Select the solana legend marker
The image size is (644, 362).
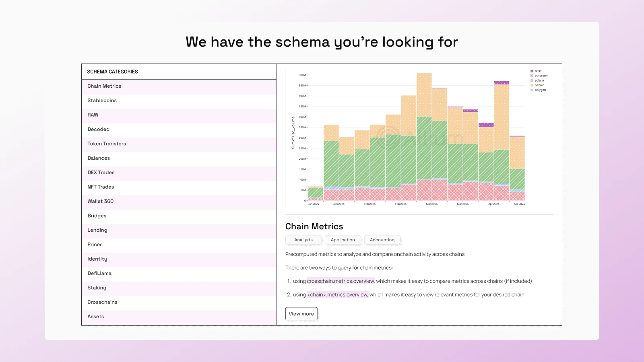[532, 80]
